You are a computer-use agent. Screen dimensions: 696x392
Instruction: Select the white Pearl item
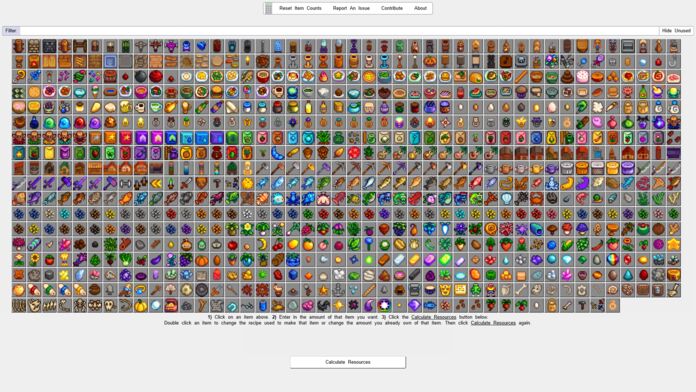coord(156,305)
